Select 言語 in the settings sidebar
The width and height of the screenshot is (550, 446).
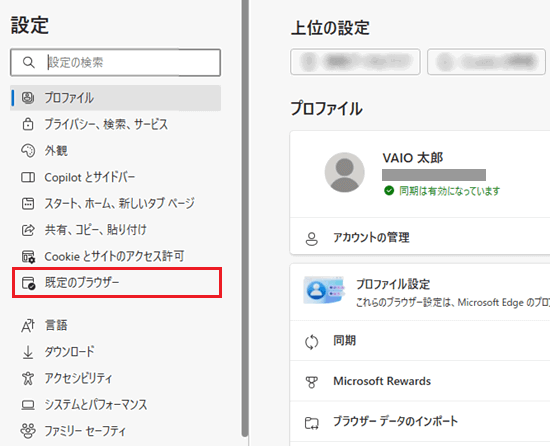(x=117, y=325)
